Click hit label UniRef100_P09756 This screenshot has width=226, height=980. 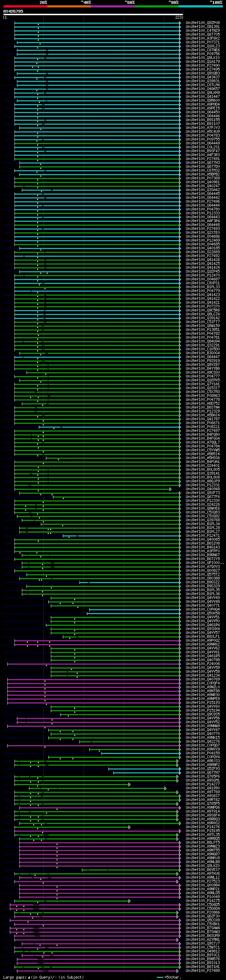(x=203, y=54)
